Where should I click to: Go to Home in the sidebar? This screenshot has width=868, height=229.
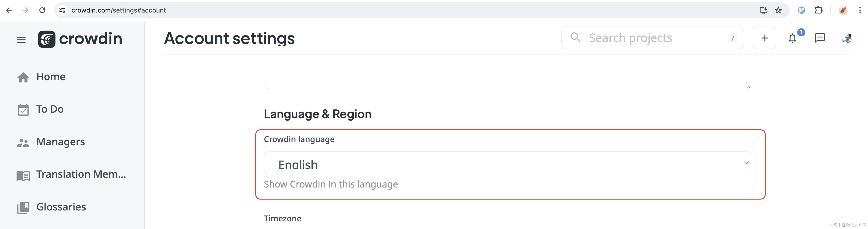pos(51,77)
